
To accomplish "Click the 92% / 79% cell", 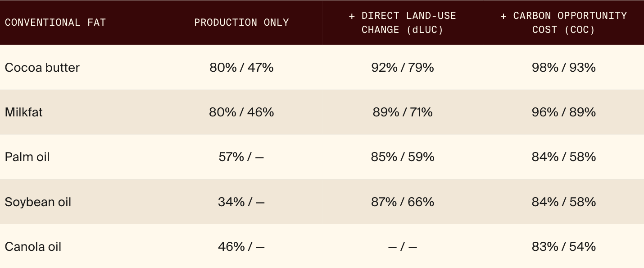I will tap(403, 67).
